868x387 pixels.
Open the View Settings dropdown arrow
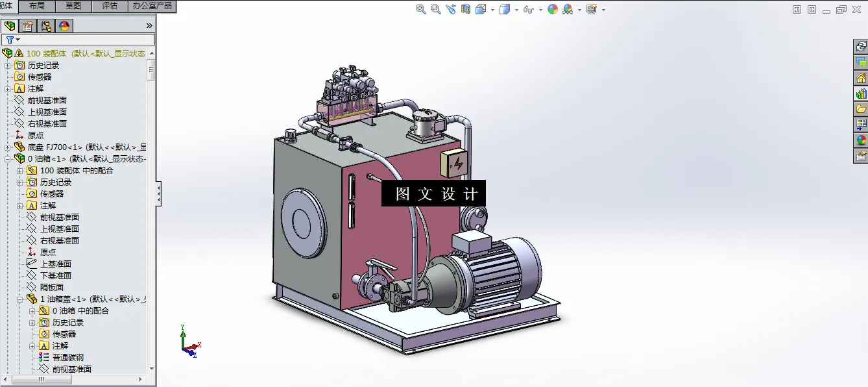pos(603,10)
